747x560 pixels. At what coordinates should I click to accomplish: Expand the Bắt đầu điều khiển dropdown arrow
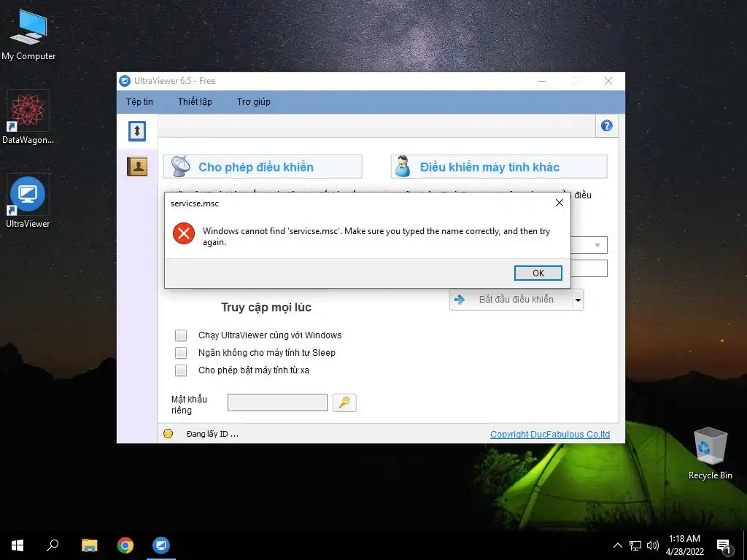click(x=578, y=300)
